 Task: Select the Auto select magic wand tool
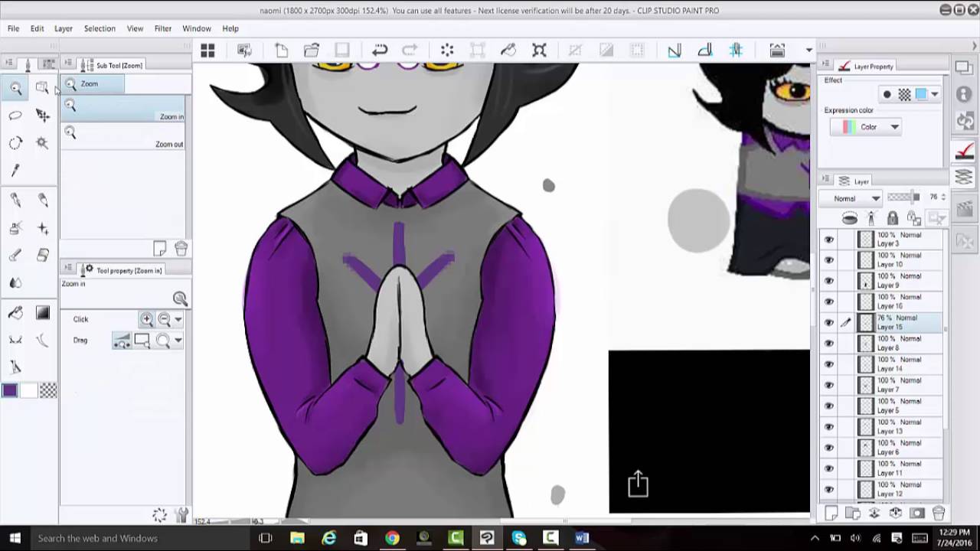point(43,143)
